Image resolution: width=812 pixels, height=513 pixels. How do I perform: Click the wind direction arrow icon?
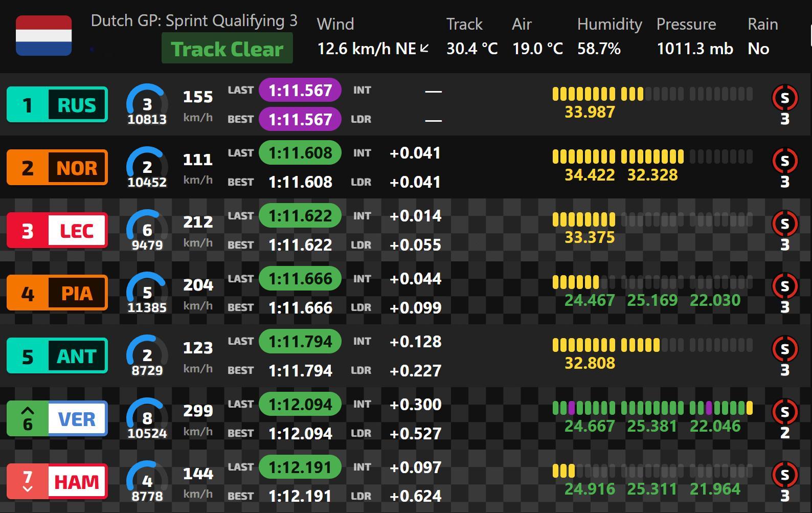pos(424,48)
